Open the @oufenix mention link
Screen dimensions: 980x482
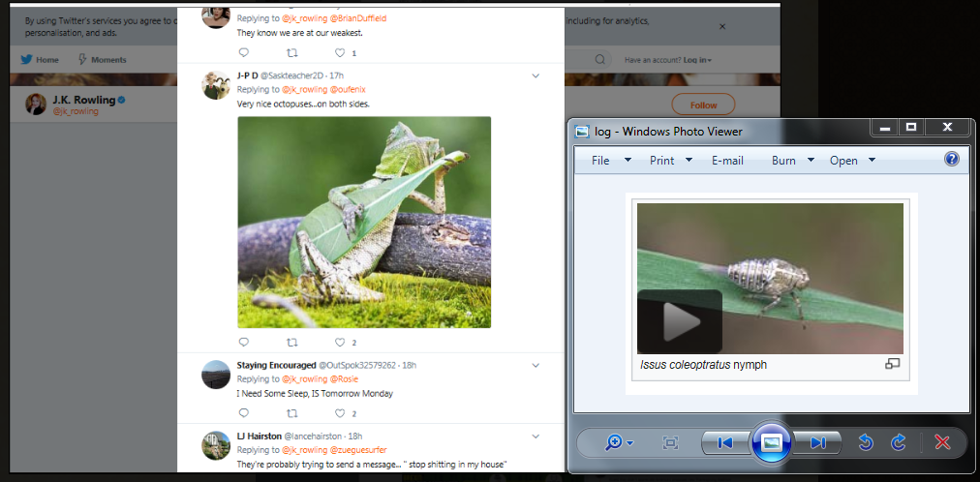click(x=348, y=89)
